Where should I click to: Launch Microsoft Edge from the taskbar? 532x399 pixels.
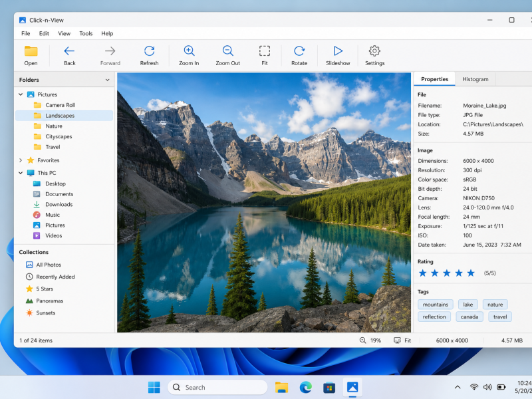click(x=305, y=387)
